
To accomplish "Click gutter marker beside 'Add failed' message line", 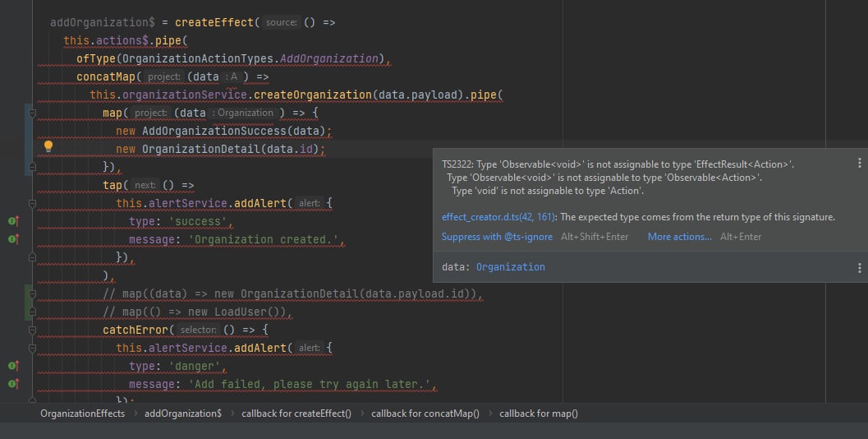I will click(x=13, y=384).
